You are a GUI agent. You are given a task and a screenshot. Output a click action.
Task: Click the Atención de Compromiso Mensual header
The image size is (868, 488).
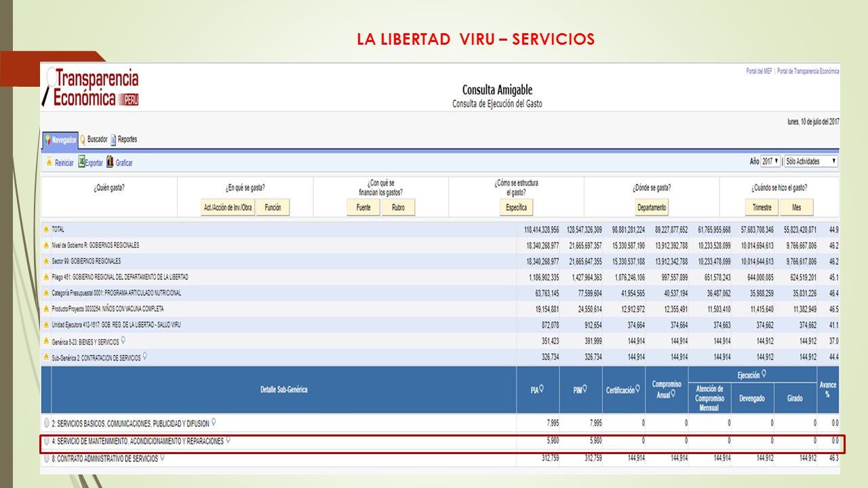(709, 399)
